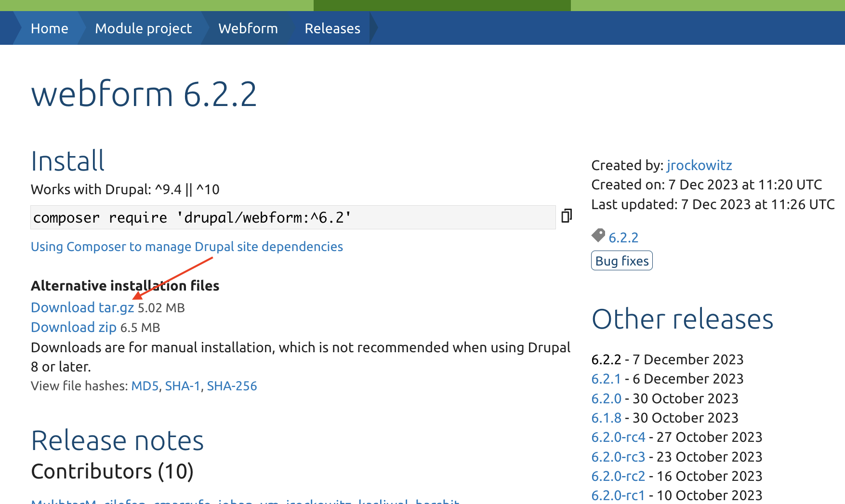This screenshot has height=504, width=845.
Task: Click the composer require command field
Action: [x=293, y=217]
